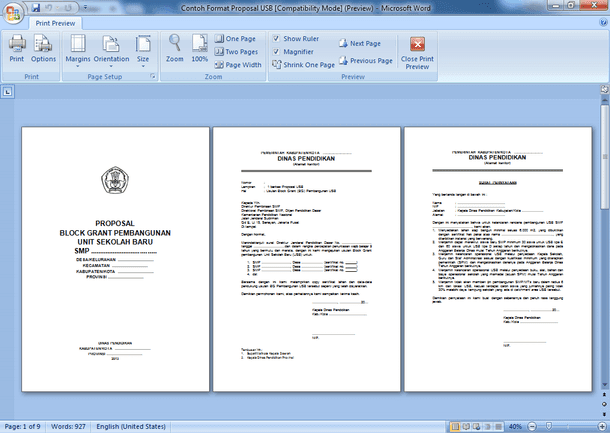Click the scrollbar down arrow
The image size is (610, 433).
pyautogui.click(x=605, y=385)
